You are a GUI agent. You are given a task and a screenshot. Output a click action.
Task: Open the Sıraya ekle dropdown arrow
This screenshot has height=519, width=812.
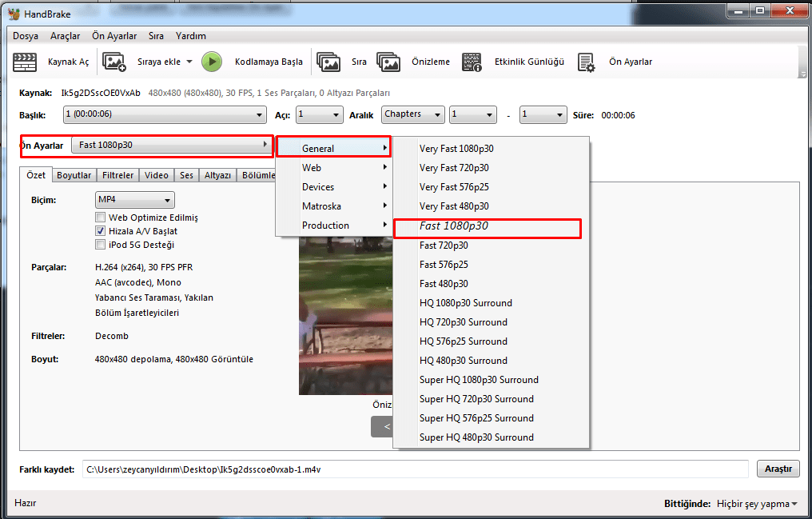click(189, 62)
